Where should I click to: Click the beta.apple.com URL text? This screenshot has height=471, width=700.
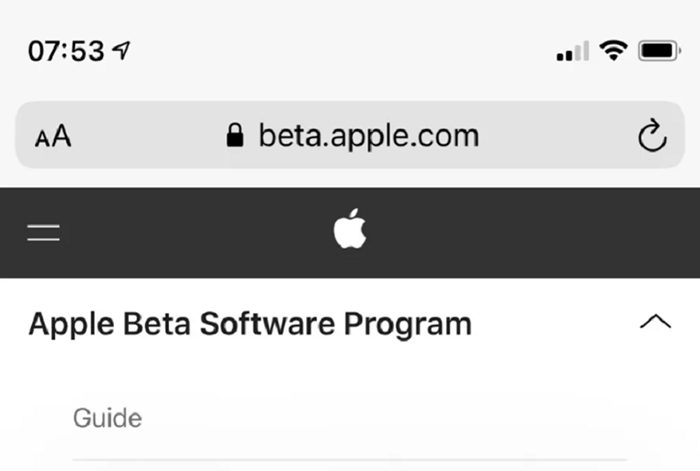pyautogui.click(x=369, y=136)
